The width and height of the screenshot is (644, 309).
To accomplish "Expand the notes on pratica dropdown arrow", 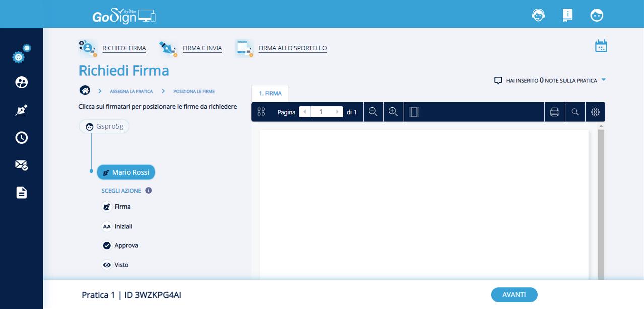I will [604, 80].
